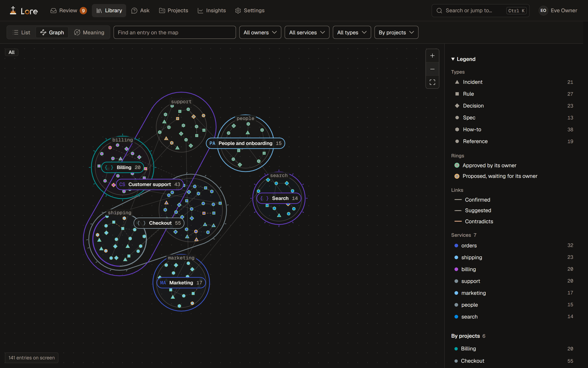Toggle Incident type in legend
Viewport: 588px width, 368px height.
point(514,82)
